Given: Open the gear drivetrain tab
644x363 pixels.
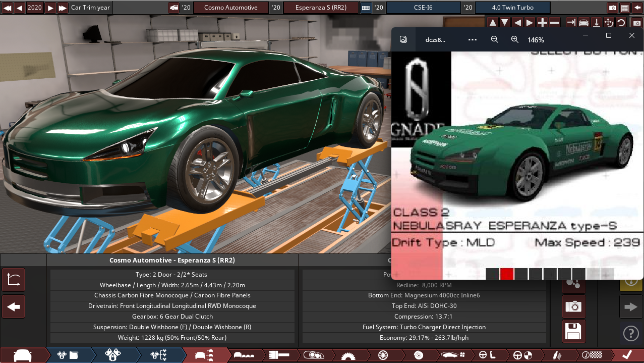Looking at the screenshot, I should [x=348, y=355].
